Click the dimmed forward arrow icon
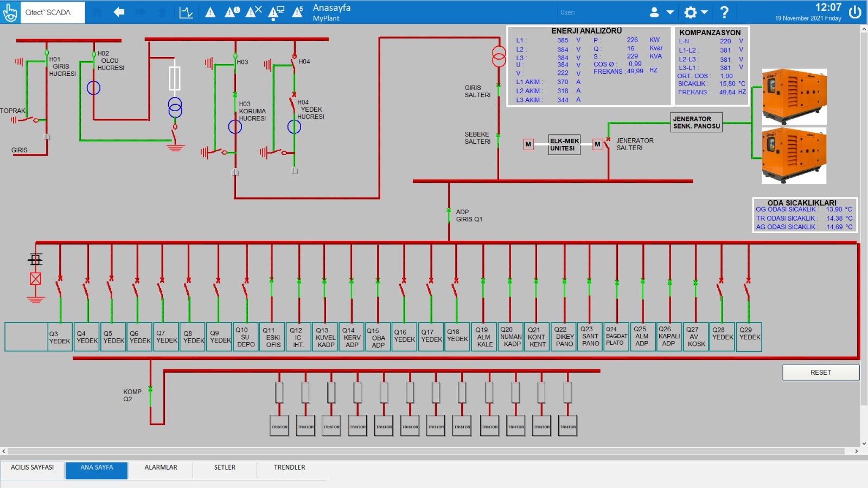Screen dimensions: 868x488 click(x=140, y=12)
